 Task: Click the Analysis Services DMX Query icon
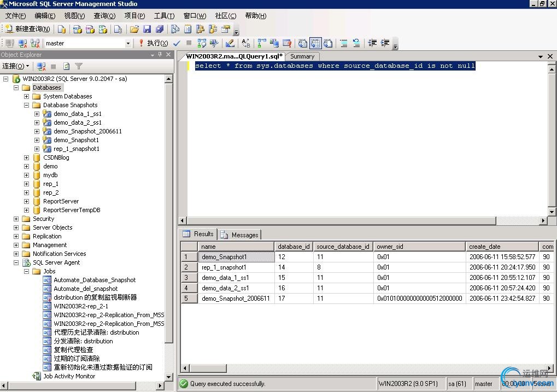(90, 29)
